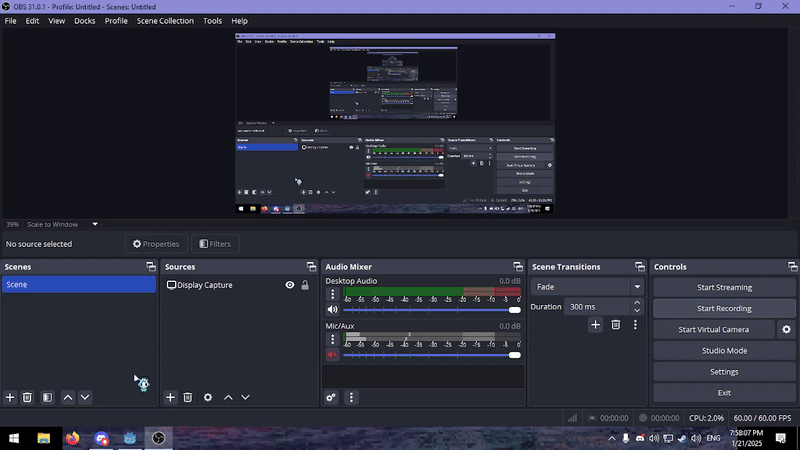Screen dimensions: 800x450
Task: Open virtual camera settings gear icon
Action: [x=787, y=329]
